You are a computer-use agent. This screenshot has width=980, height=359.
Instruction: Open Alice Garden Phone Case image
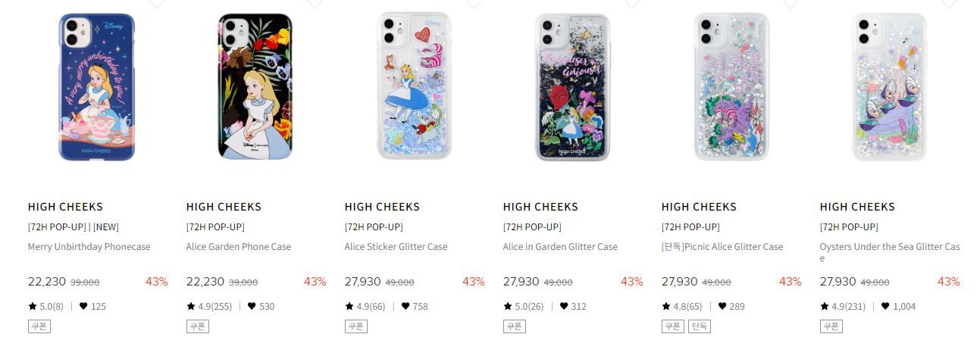[255, 87]
